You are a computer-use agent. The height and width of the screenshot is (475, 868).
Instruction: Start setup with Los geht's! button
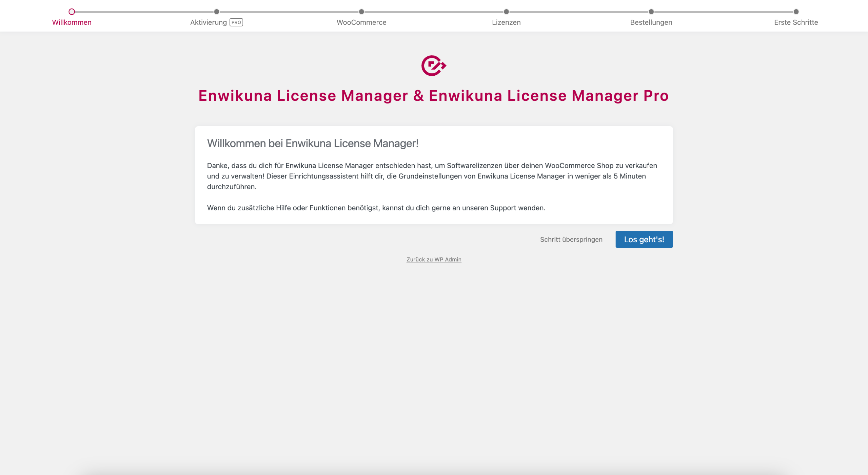644,239
